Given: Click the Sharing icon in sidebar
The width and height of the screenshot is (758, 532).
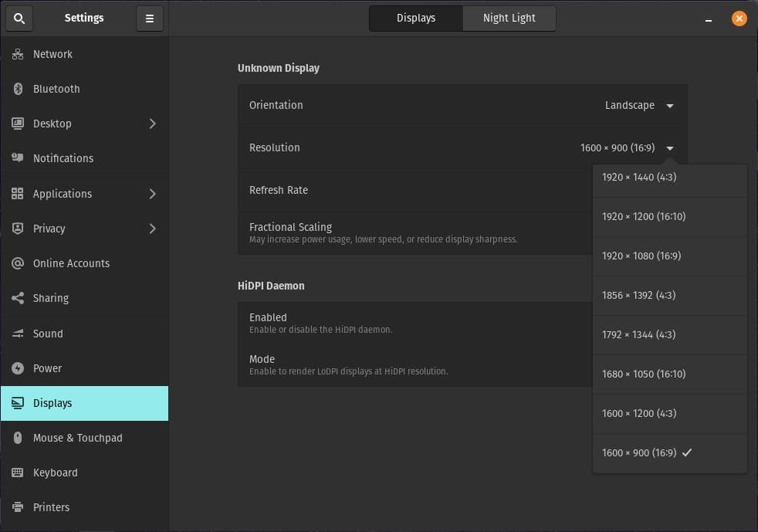Looking at the screenshot, I should tap(18, 298).
